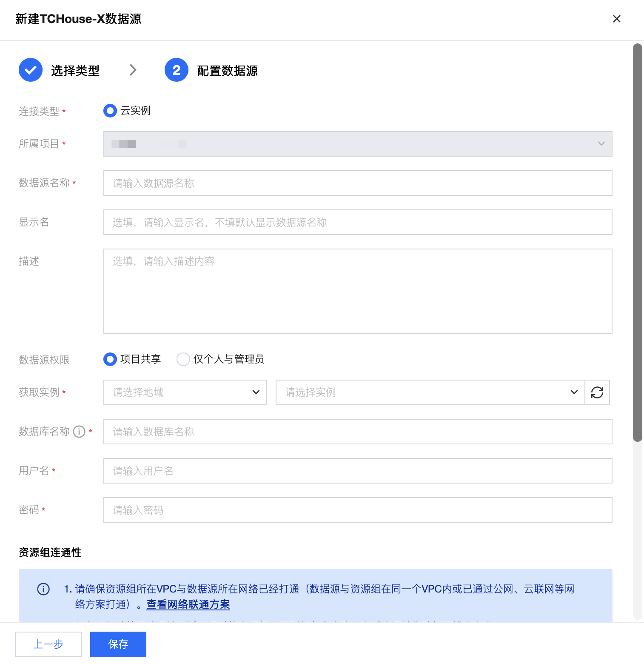Viewport: 644px width, 664px height.
Task: Click the 数据源权限 label
Action: point(44,360)
